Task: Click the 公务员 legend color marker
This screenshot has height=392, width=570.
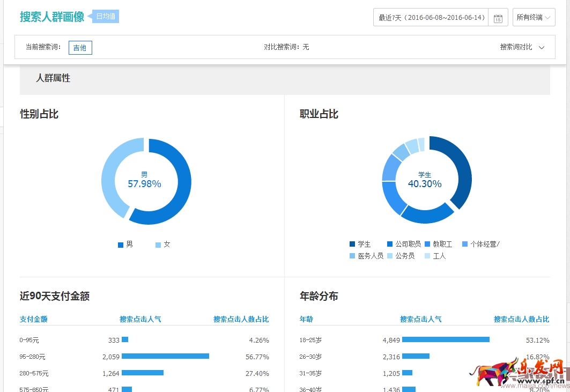Action: click(x=390, y=256)
